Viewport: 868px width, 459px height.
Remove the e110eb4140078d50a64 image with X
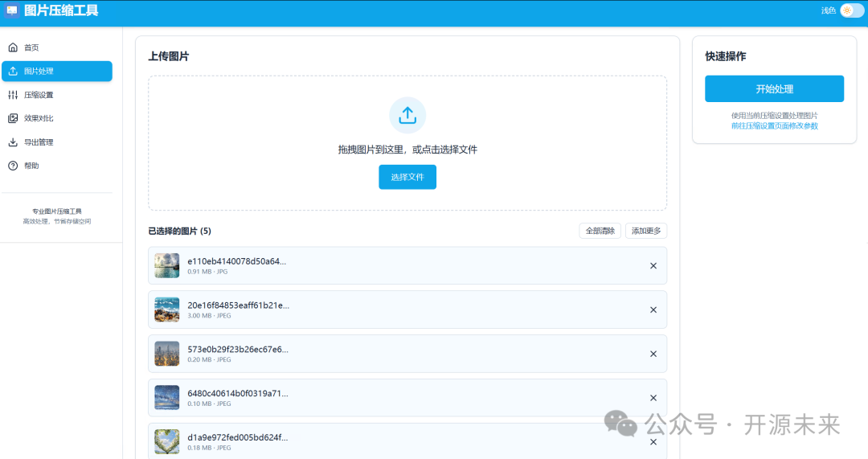pyautogui.click(x=653, y=266)
